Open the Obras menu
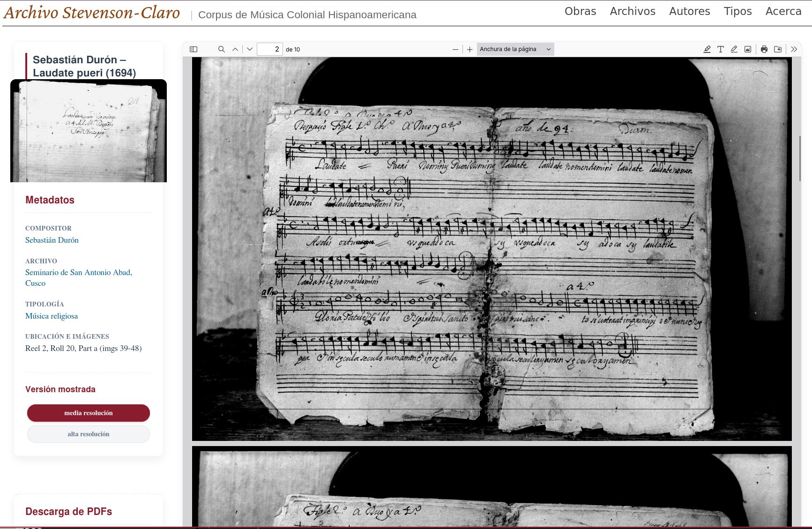 [580, 11]
